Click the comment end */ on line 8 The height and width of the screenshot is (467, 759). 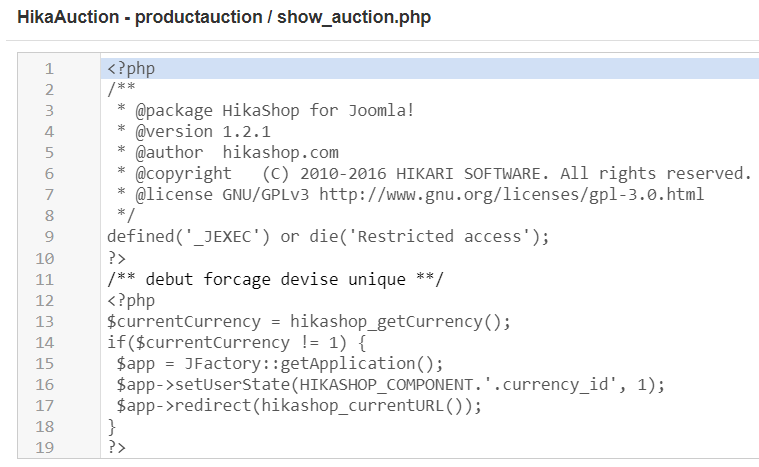click(x=126, y=215)
